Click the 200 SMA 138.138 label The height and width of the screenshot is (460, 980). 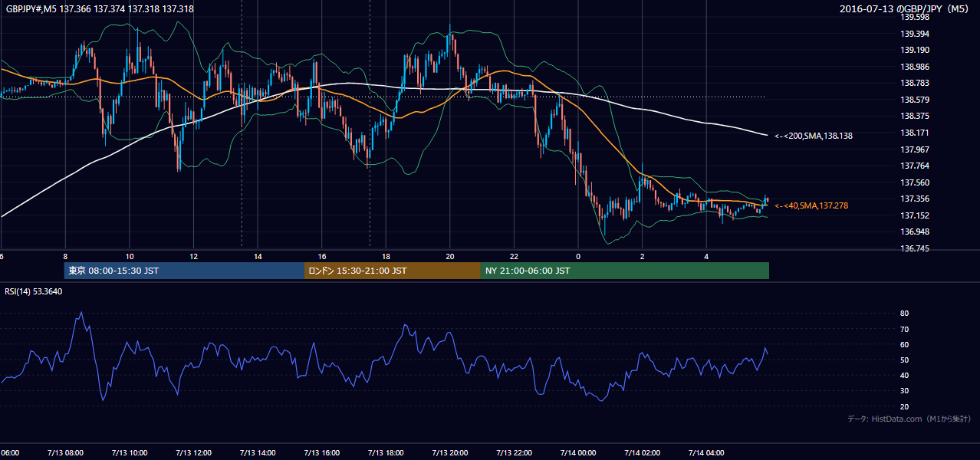pos(814,136)
